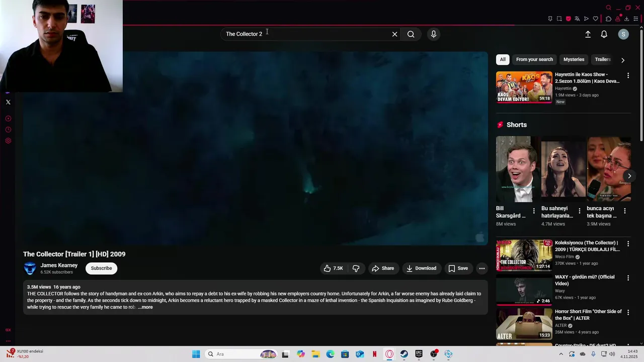Open the Epic Games taskbar icon
This screenshot has height=362, width=644.
pyautogui.click(x=419, y=354)
